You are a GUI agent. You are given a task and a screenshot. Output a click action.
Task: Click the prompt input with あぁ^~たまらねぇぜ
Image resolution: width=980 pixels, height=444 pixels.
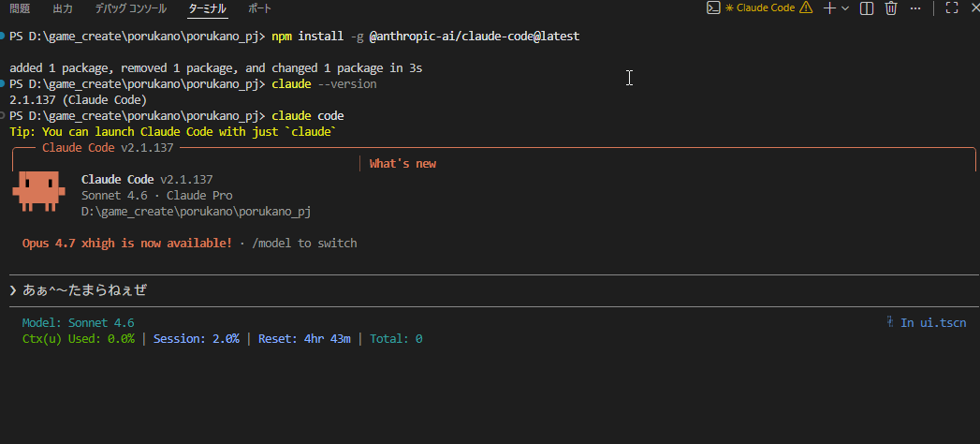[x=494, y=290]
